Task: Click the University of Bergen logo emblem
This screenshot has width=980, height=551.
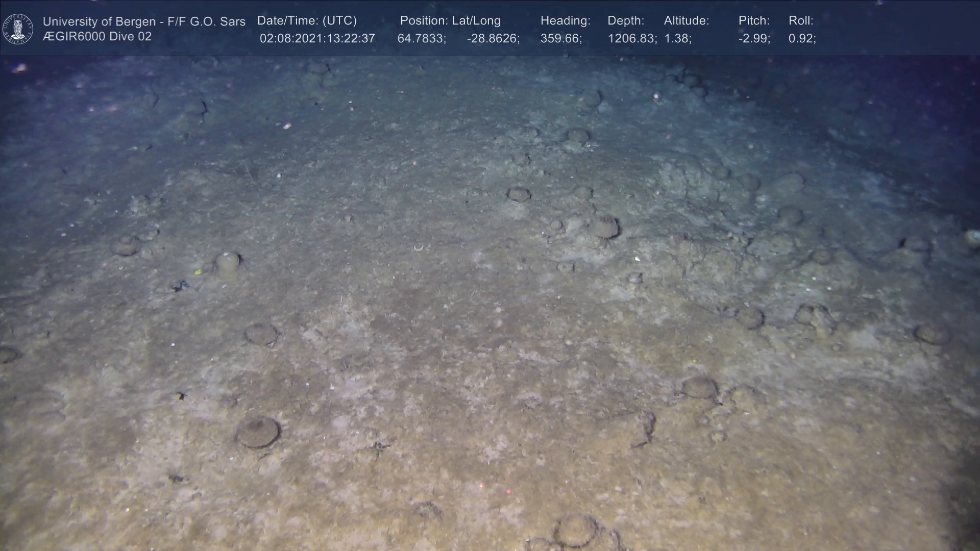Action: [x=18, y=29]
